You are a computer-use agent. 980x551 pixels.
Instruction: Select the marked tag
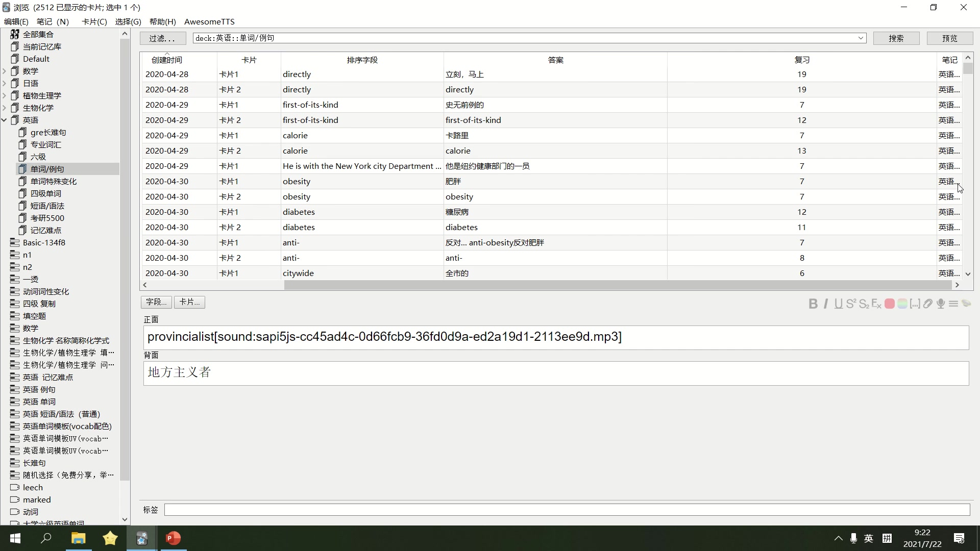(x=37, y=499)
